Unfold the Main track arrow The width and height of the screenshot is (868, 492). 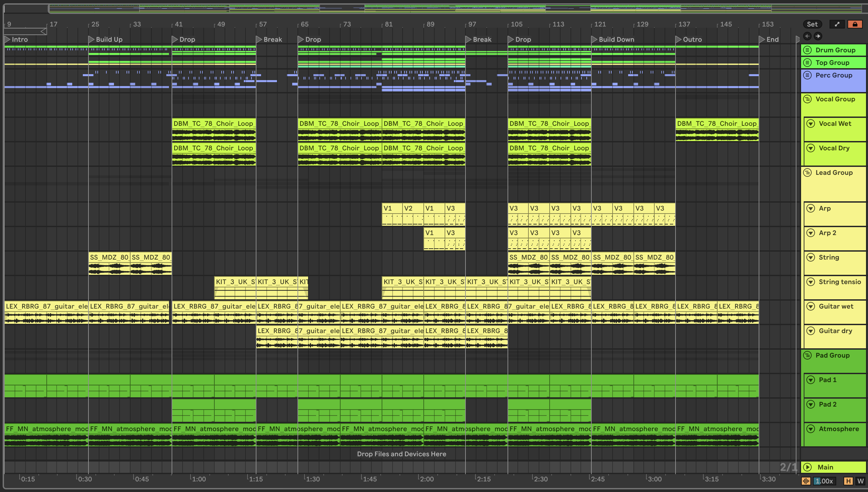(x=807, y=467)
